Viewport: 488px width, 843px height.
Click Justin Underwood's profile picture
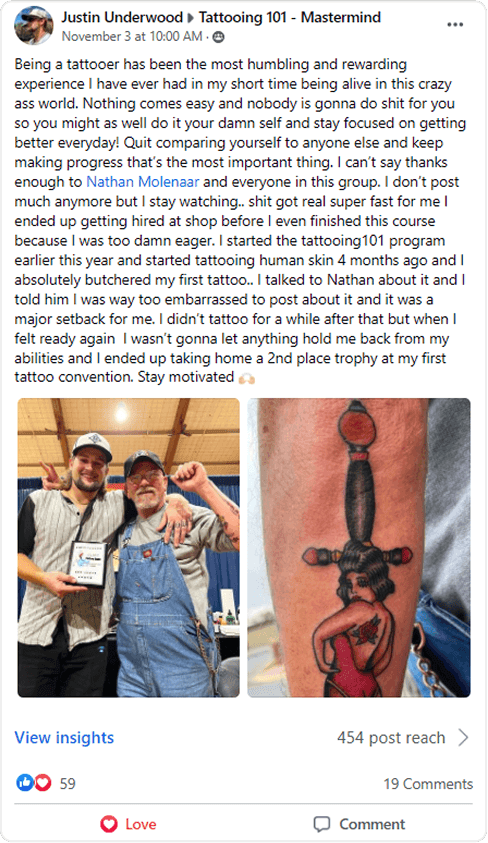click(x=33, y=26)
